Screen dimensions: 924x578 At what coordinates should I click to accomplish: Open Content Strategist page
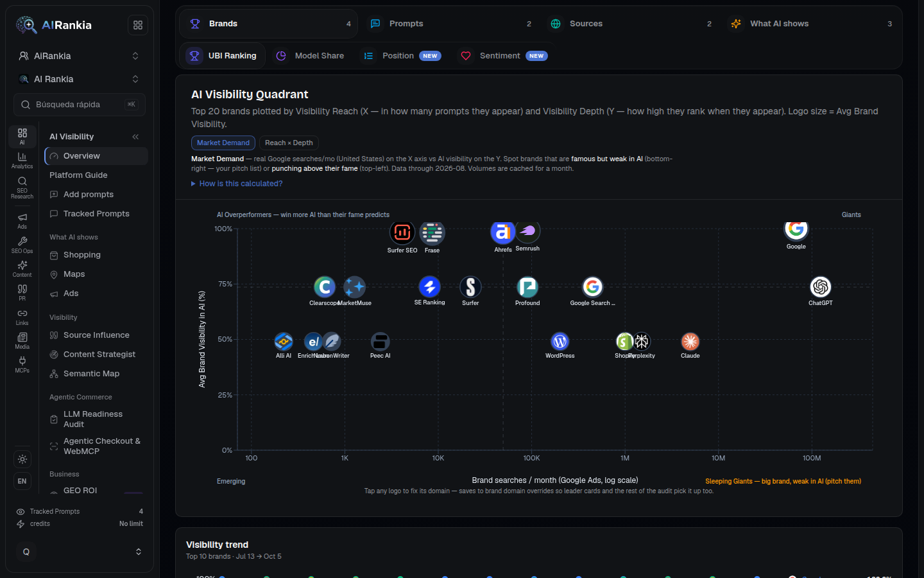coord(96,355)
